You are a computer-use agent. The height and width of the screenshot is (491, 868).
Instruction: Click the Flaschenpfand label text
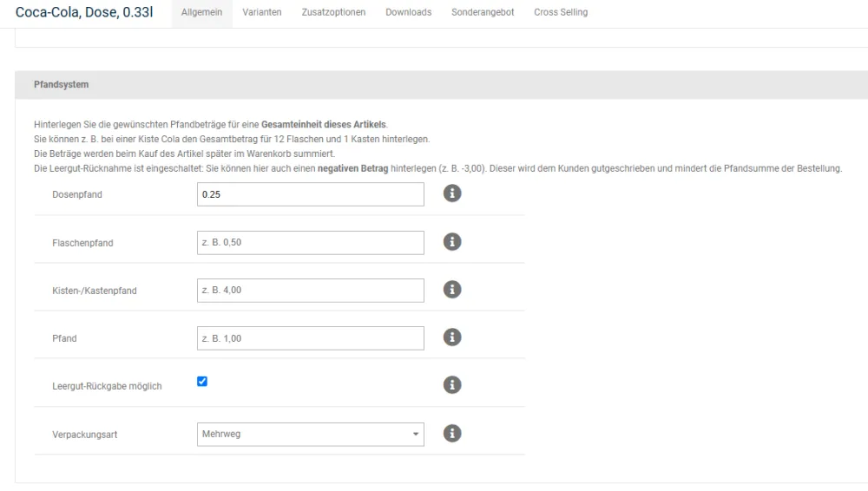[82, 243]
